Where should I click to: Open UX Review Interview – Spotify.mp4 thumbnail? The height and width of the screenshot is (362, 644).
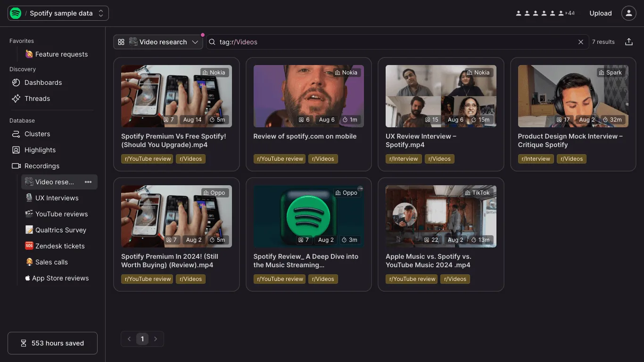tap(441, 96)
